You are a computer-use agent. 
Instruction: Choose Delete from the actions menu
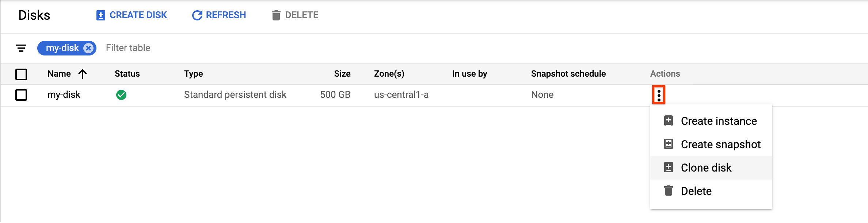[x=696, y=191]
